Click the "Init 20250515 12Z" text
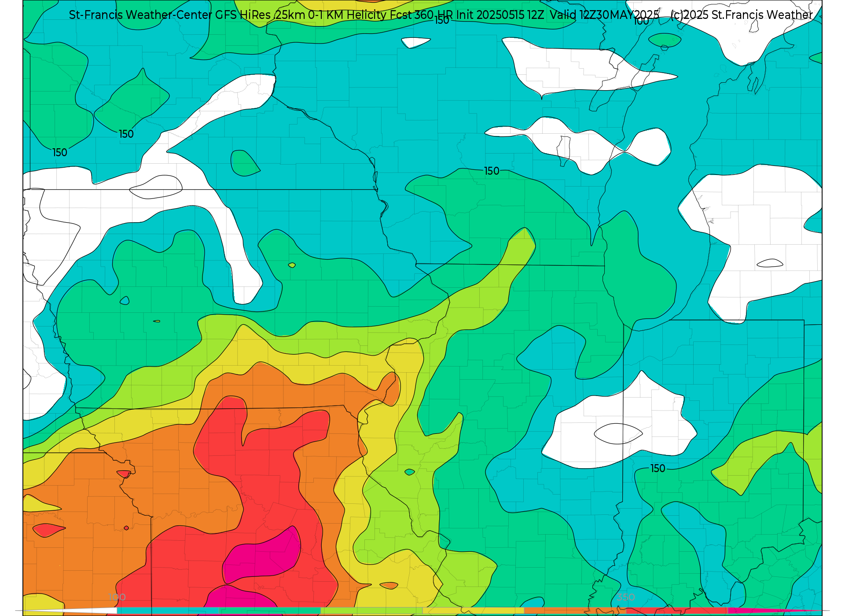 [500, 15]
